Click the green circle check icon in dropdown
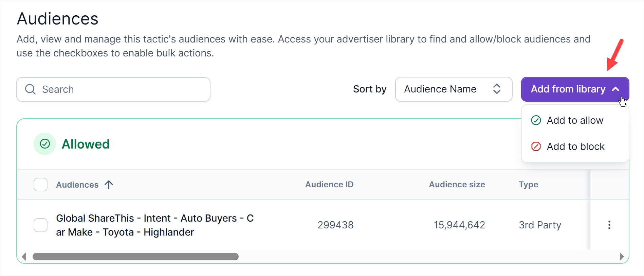 pos(536,120)
